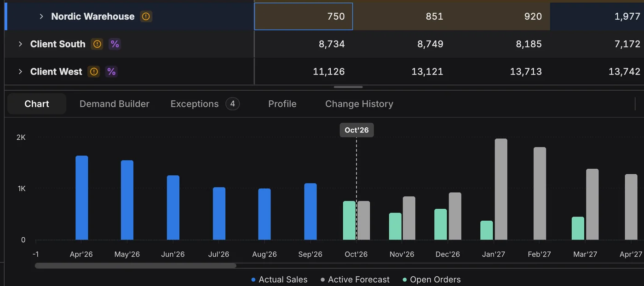The image size is (644, 286).
Task: Click the Nordic Warehouse row label
Action: (x=93, y=17)
